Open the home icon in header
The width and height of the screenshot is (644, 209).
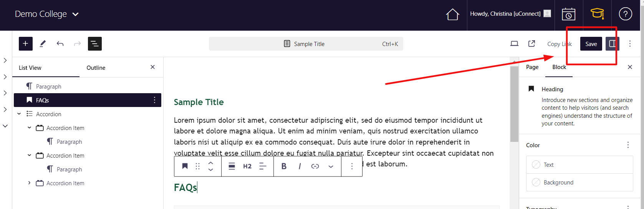(x=452, y=14)
